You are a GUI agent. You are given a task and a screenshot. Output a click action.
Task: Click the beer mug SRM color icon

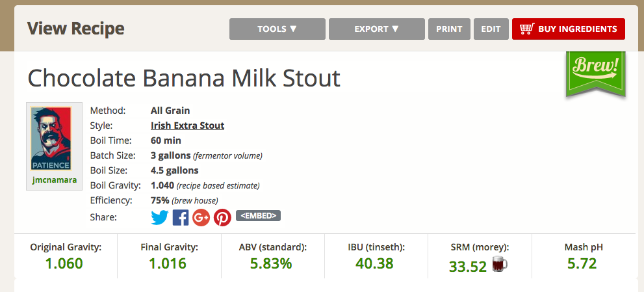pyautogui.click(x=500, y=264)
